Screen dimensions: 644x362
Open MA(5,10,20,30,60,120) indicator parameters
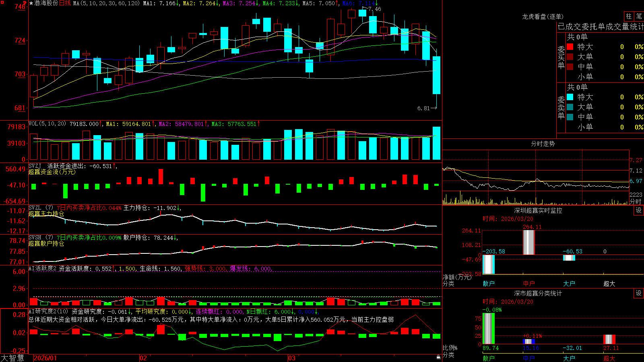click(x=106, y=3)
